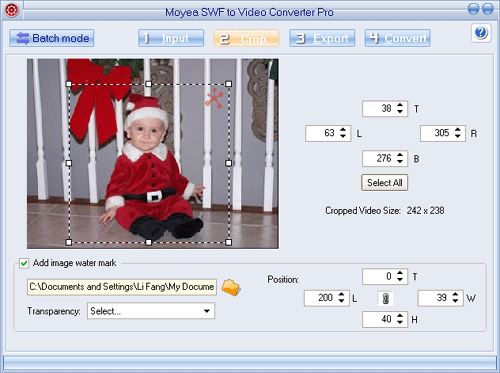The width and height of the screenshot is (500, 373).
Task: Go to step 3 Export tab
Action: tap(322, 38)
